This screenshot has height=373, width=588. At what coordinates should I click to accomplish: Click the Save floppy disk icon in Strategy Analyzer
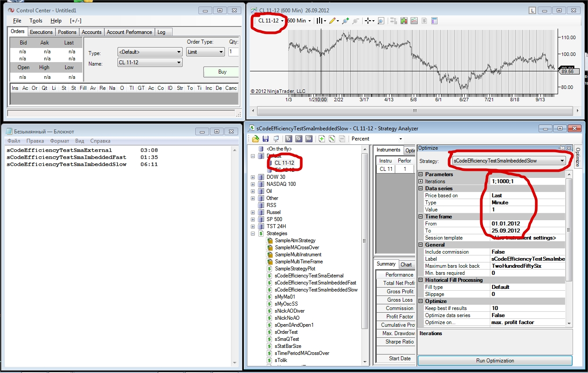coord(265,139)
